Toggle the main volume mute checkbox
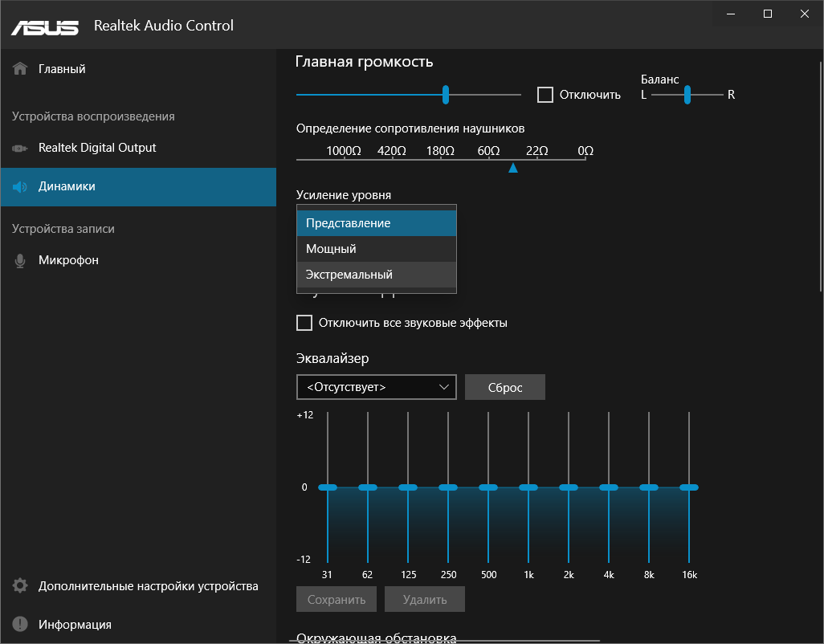This screenshot has width=824, height=644. (x=545, y=94)
